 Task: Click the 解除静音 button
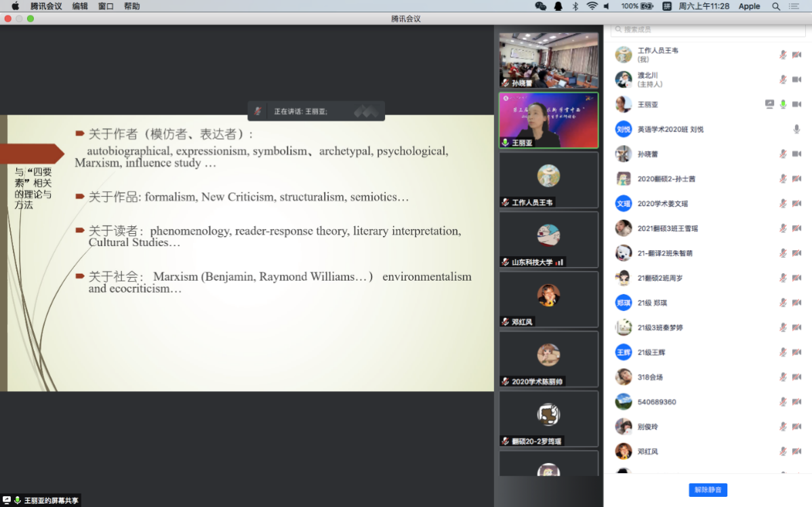(708, 489)
